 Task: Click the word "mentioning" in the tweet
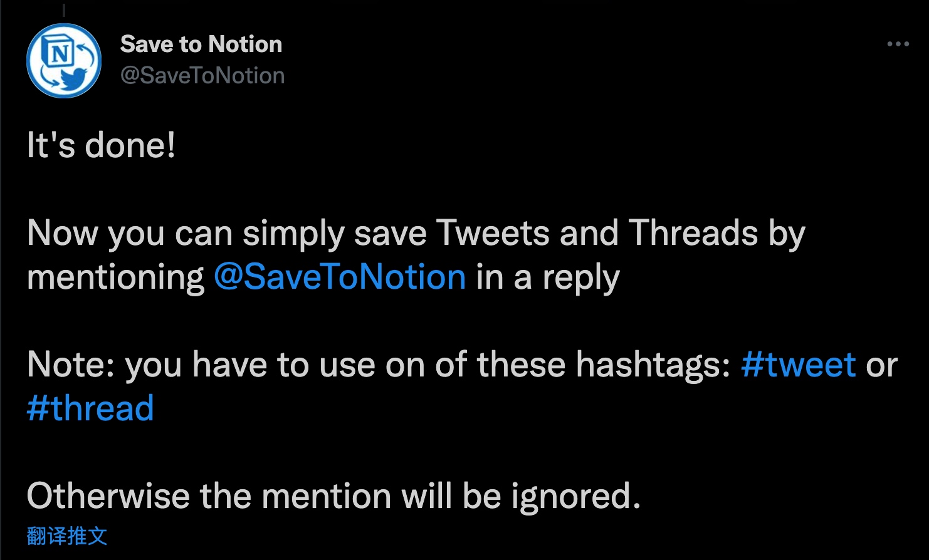115,277
